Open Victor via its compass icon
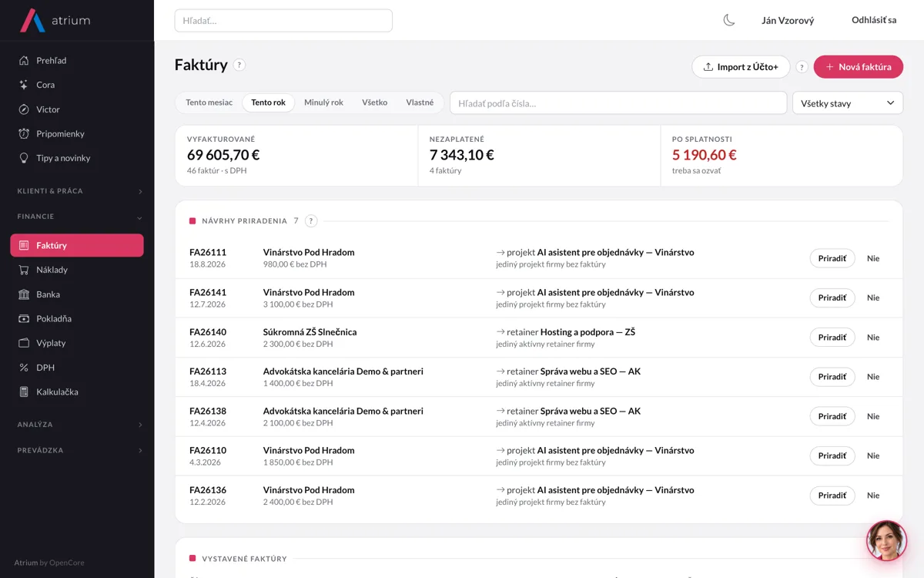Screen dimensions: 924x578 pos(24,109)
